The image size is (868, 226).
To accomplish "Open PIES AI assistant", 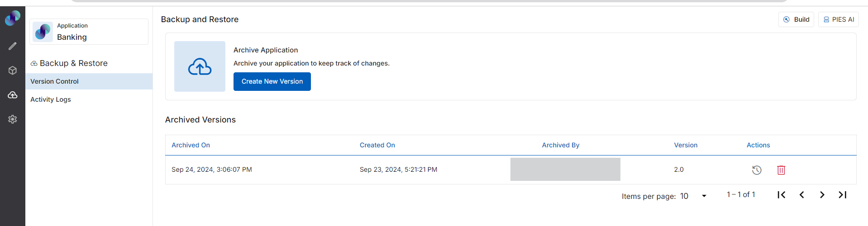I will (x=838, y=19).
